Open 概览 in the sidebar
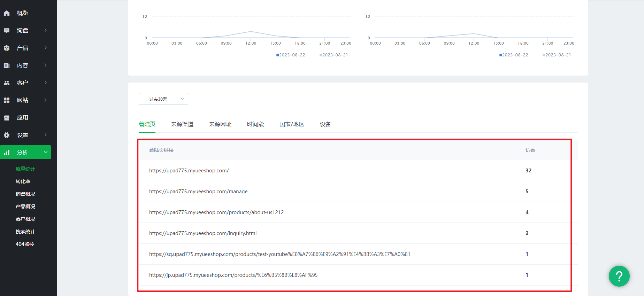644x296 pixels. tap(23, 13)
